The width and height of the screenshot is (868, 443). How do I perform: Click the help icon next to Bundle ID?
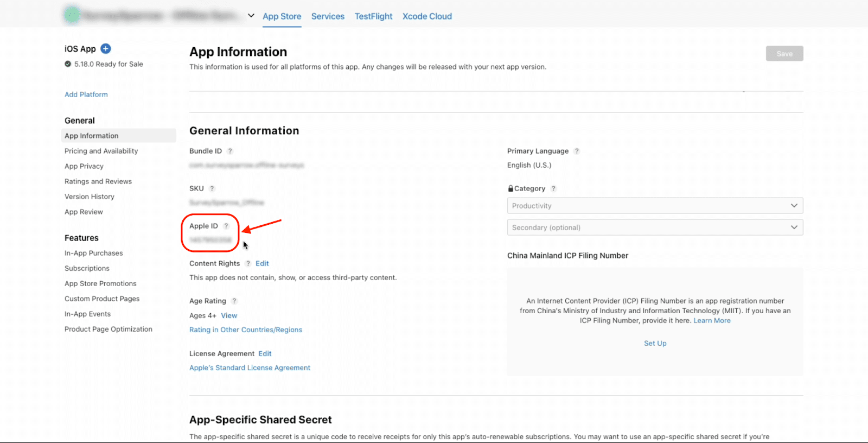[x=230, y=151]
